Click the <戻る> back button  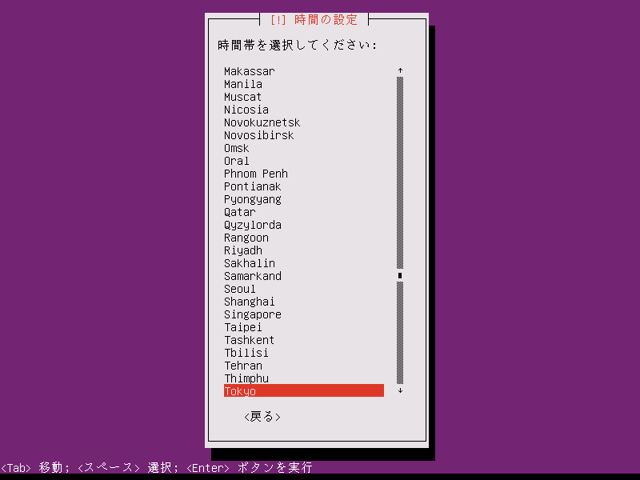coord(262,417)
